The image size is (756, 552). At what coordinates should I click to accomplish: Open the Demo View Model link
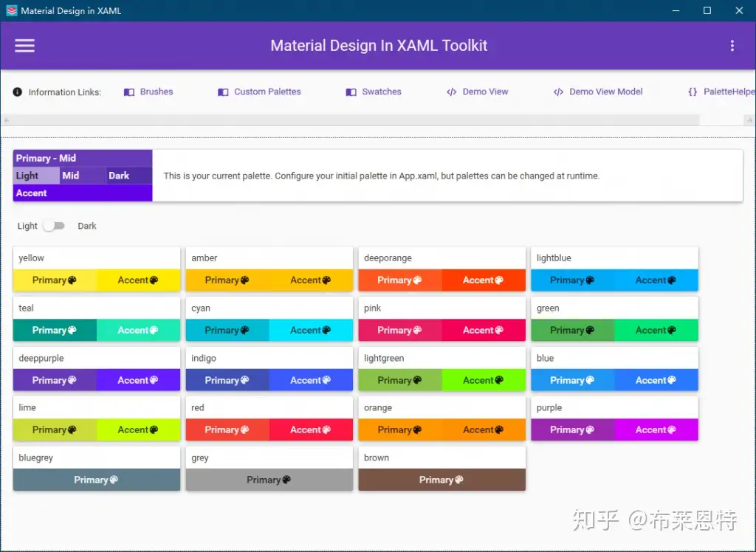605,92
